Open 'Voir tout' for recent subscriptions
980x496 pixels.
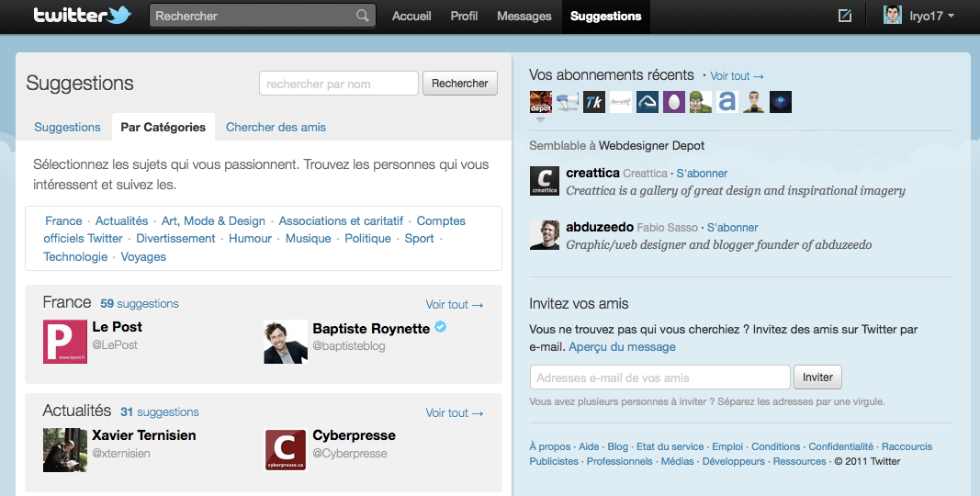coord(737,76)
